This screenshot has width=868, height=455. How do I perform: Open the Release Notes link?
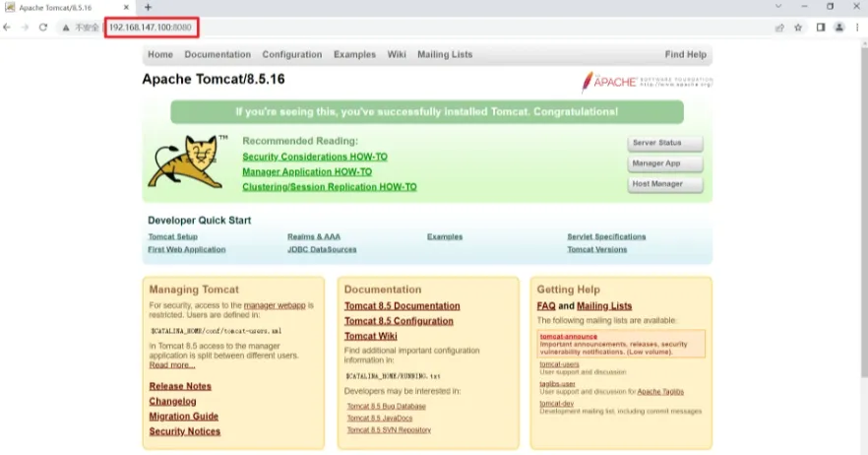[x=180, y=386]
